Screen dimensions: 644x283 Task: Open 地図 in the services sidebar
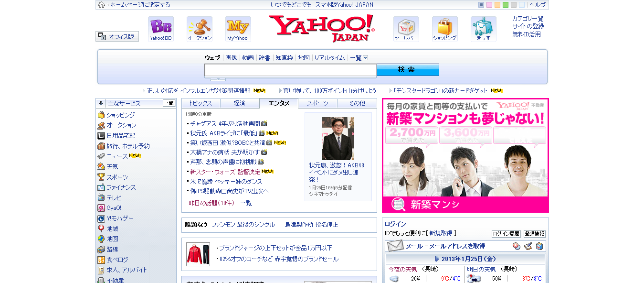click(112, 239)
